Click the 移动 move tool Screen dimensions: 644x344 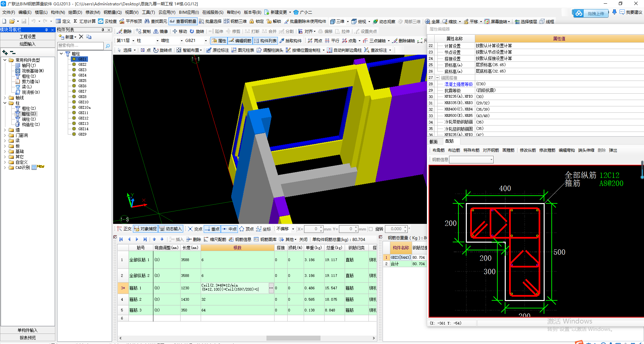pyautogui.click(x=180, y=31)
